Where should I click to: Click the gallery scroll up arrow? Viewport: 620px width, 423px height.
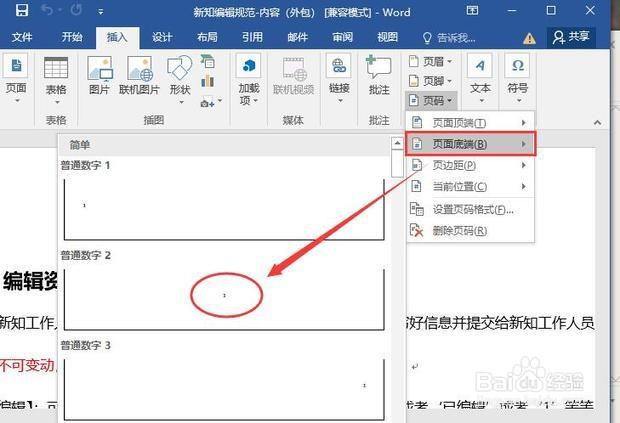397,143
